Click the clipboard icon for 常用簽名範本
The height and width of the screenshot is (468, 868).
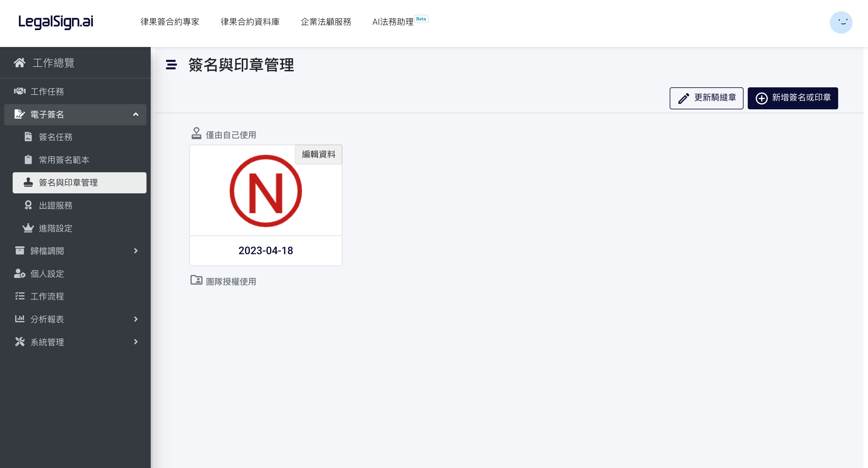tap(28, 160)
